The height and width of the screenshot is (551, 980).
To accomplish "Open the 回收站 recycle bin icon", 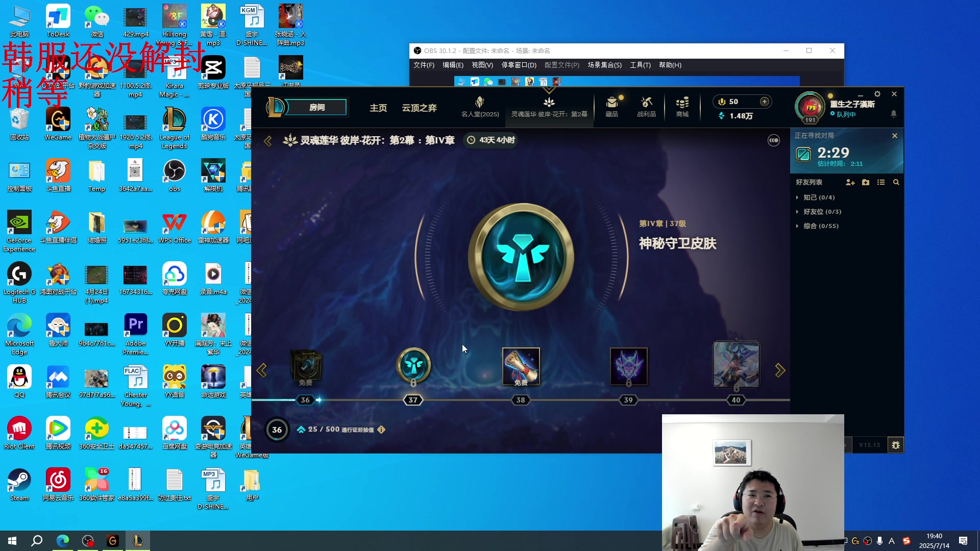I will coord(19,124).
